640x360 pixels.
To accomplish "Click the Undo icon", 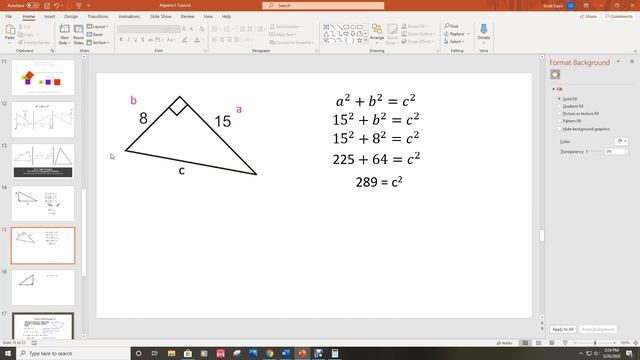I will (x=57, y=5).
